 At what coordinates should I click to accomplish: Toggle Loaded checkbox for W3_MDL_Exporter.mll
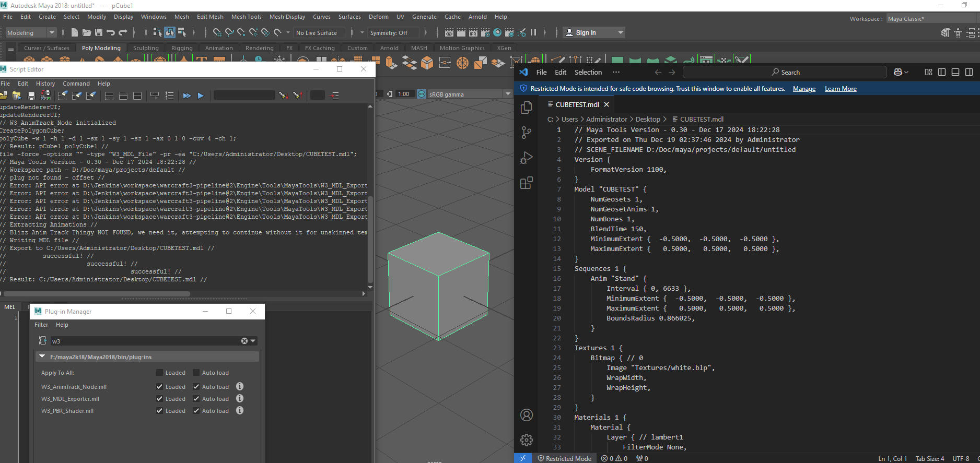tap(160, 399)
